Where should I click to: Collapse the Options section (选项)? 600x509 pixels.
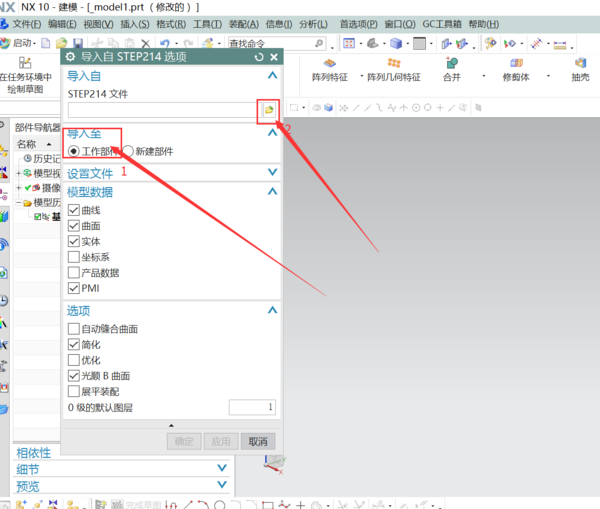(x=272, y=310)
